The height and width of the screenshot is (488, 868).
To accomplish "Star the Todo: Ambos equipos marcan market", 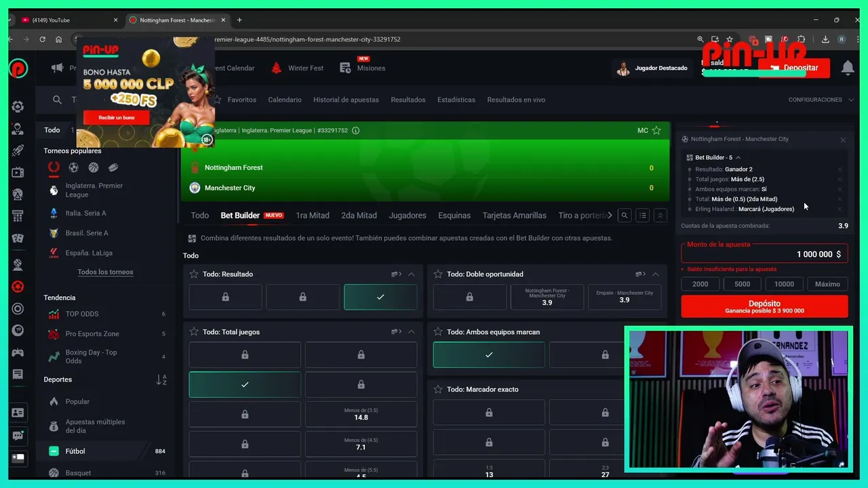I will pos(438,332).
